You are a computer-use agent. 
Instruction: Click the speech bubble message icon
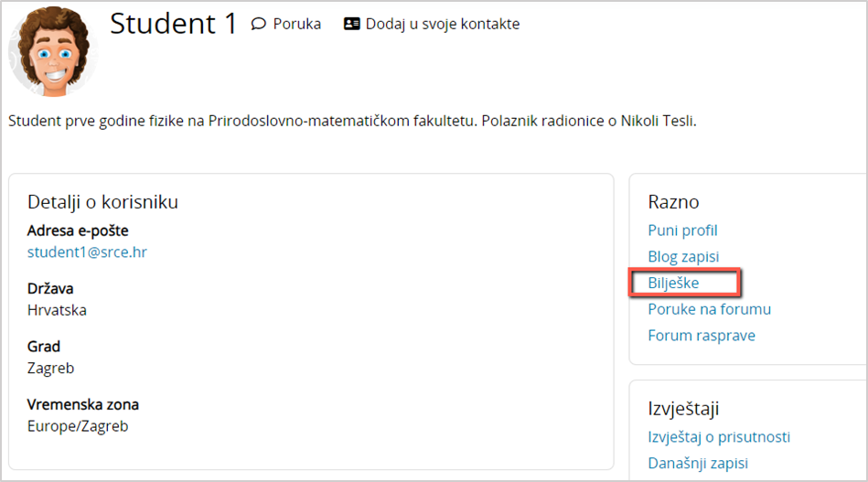(259, 24)
